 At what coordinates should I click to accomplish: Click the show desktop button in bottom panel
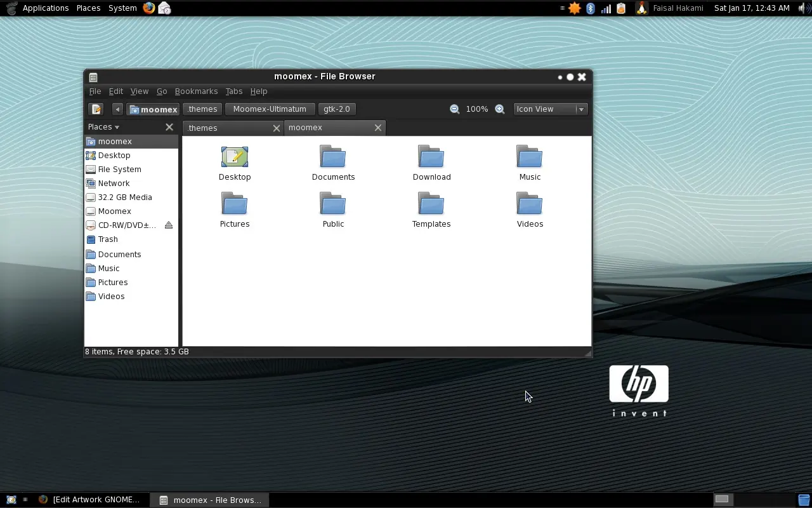11,500
